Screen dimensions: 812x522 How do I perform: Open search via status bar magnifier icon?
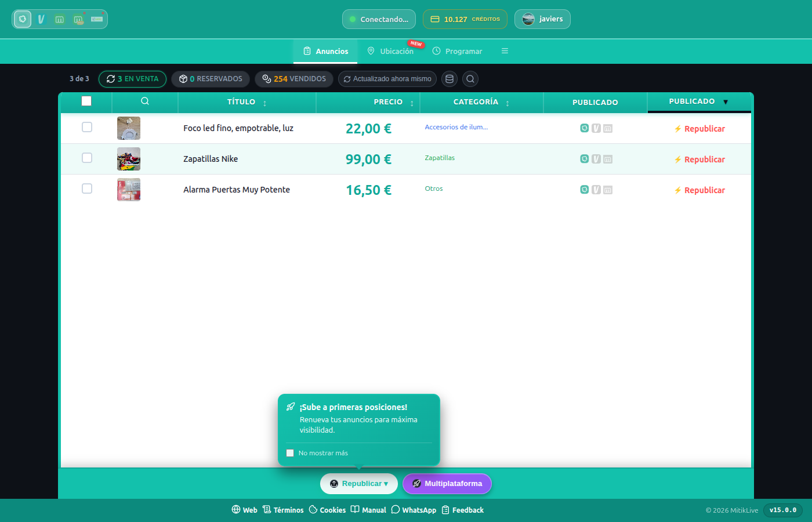click(x=470, y=79)
